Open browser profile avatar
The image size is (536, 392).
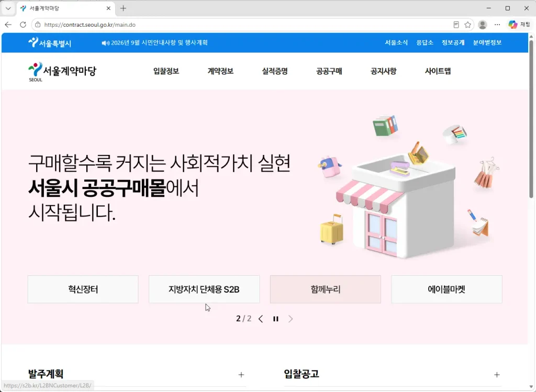click(x=482, y=25)
